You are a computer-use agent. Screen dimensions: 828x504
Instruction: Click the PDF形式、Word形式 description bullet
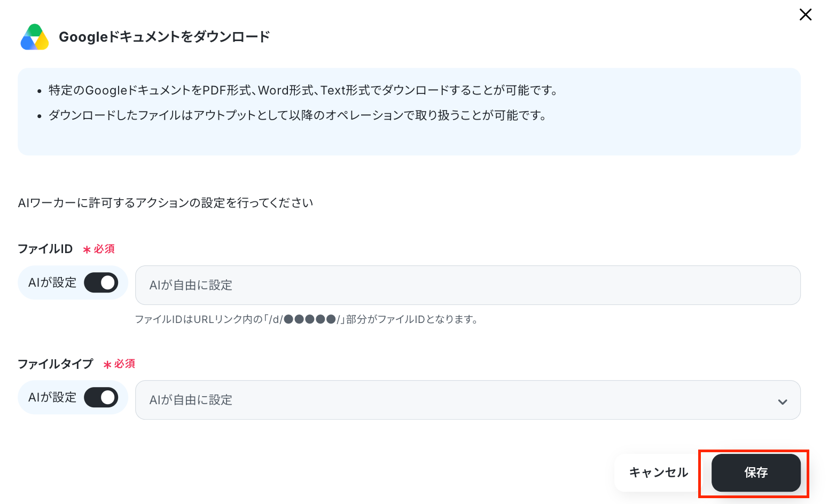click(x=303, y=90)
